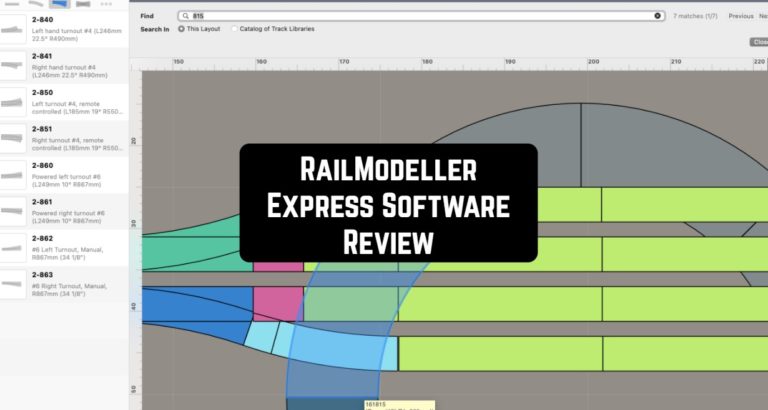Go to the Previous match
Viewport: 768px width, 410px height.
click(x=741, y=16)
